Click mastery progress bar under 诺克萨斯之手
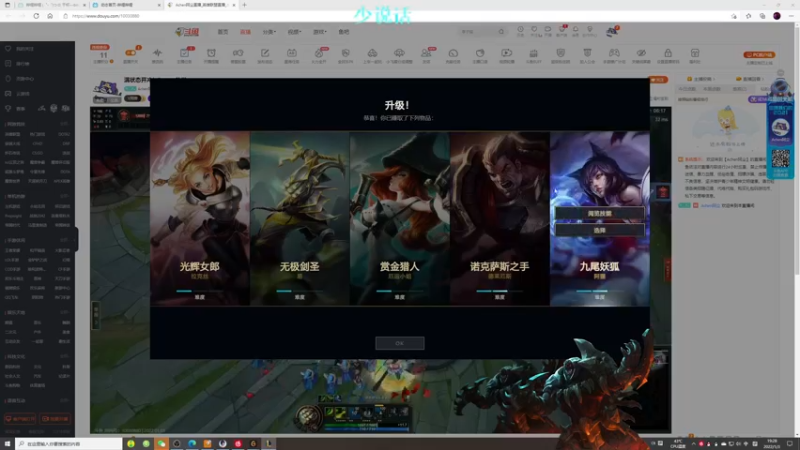This screenshot has height=450, width=800. (x=499, y=291)
